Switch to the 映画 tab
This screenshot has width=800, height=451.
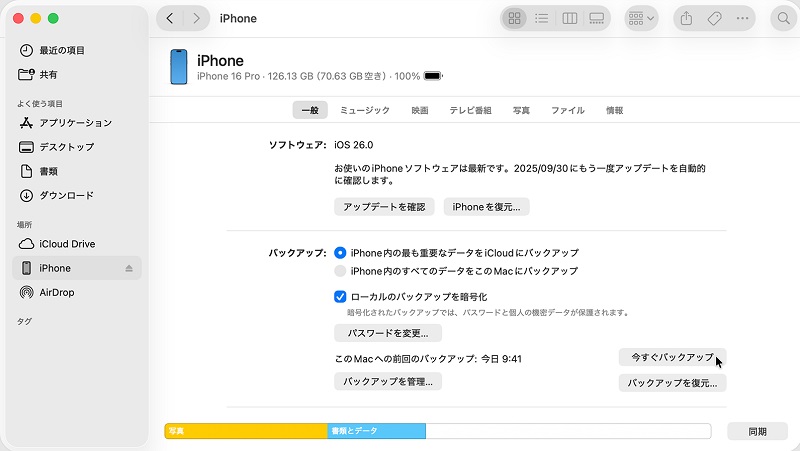click(x=420, y=110)
